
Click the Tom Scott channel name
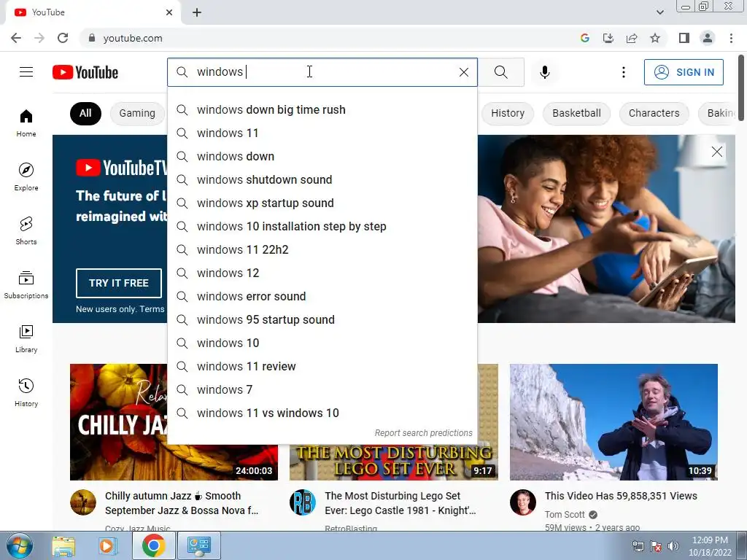tap(565, 514)
